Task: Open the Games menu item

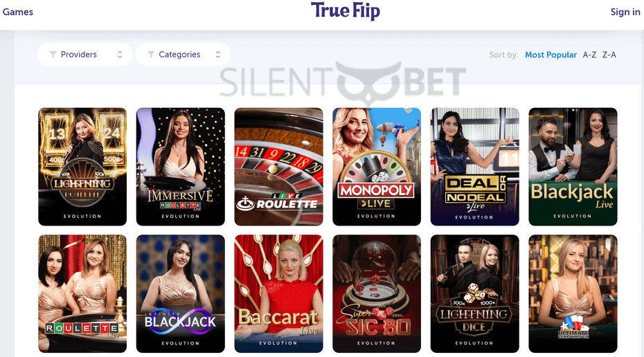Action: pyautogui.click(x=18, y=12)
